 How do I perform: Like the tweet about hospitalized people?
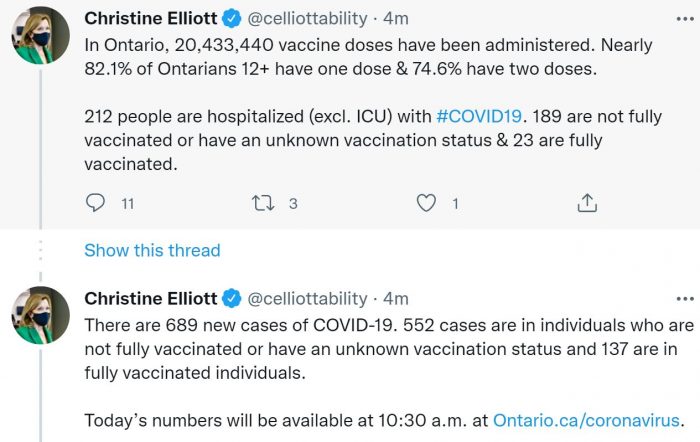[x=427, y=203]
